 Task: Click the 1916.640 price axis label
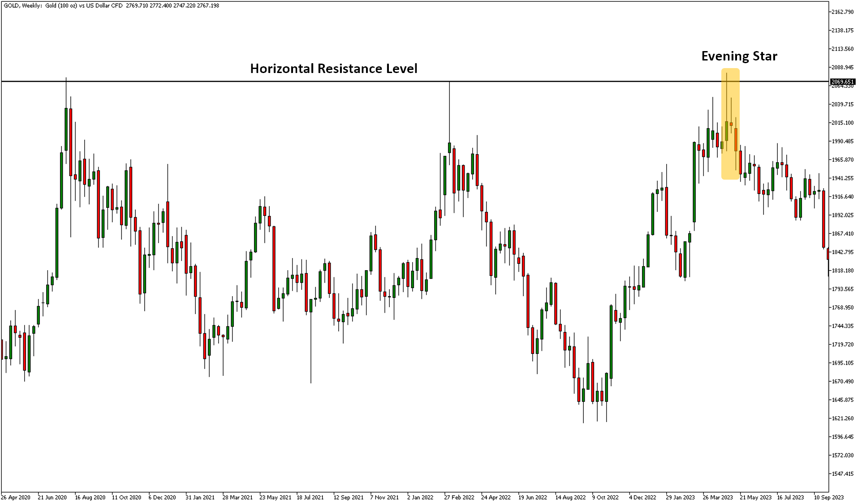(x=842, y=197)
